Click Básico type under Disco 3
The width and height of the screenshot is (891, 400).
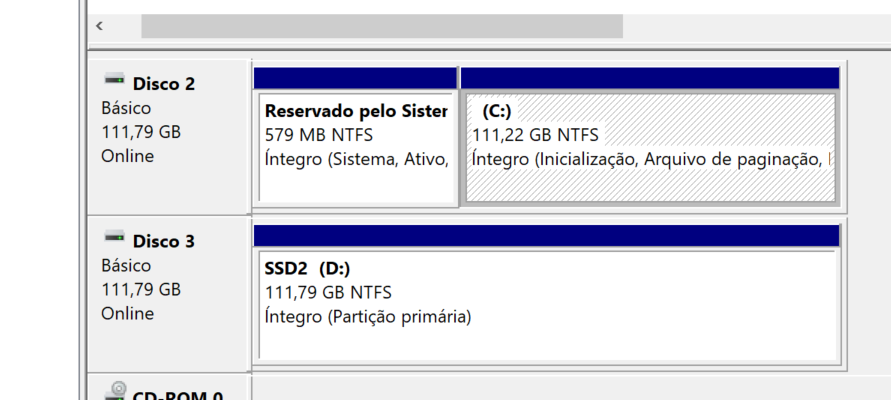[x=126, y=266]
